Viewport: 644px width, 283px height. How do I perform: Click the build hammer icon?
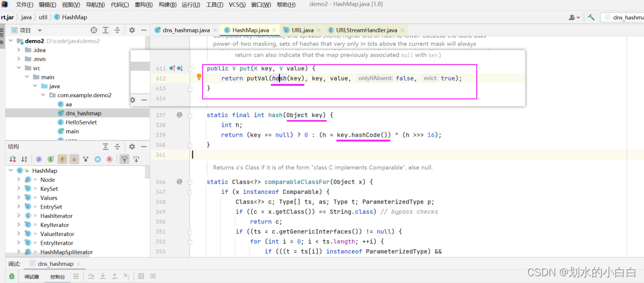point(591,17)
